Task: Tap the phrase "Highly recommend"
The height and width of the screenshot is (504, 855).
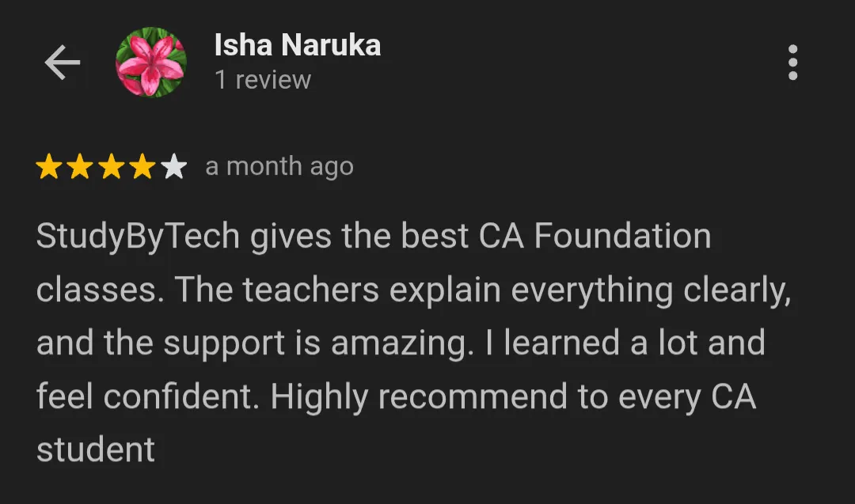Action: tap(419, 396)
